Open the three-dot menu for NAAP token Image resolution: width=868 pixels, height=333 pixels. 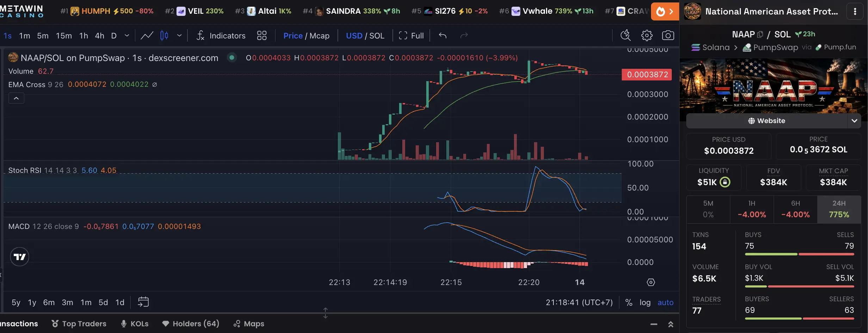point(855,11)
